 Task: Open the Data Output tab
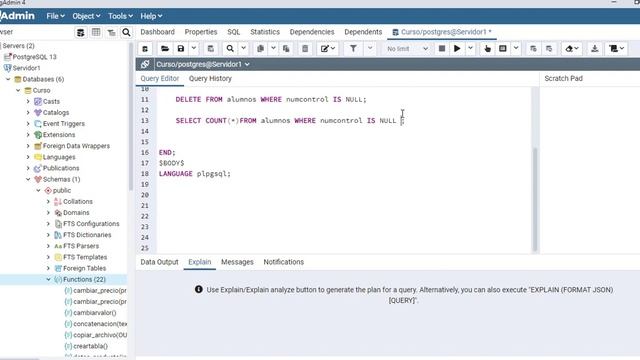(159, 262)
